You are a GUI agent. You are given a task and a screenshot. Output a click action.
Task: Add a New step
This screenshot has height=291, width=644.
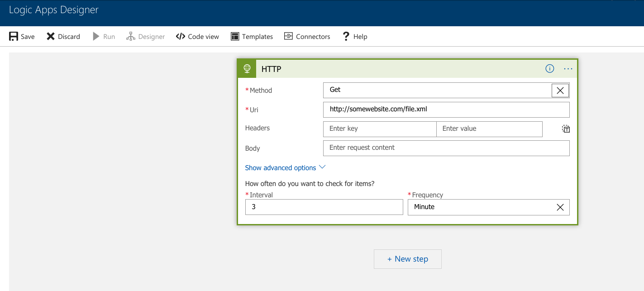(x=407, y=259)
